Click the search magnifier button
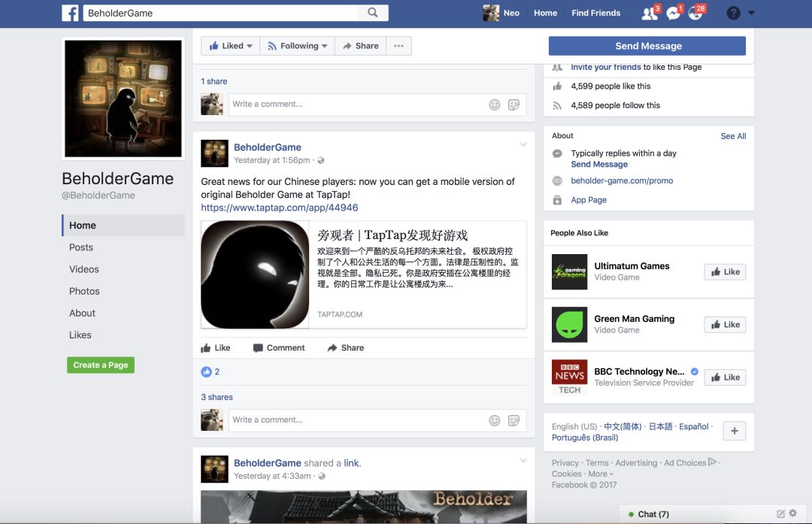The width and height of the screenshot is (812, 524). 372,13
